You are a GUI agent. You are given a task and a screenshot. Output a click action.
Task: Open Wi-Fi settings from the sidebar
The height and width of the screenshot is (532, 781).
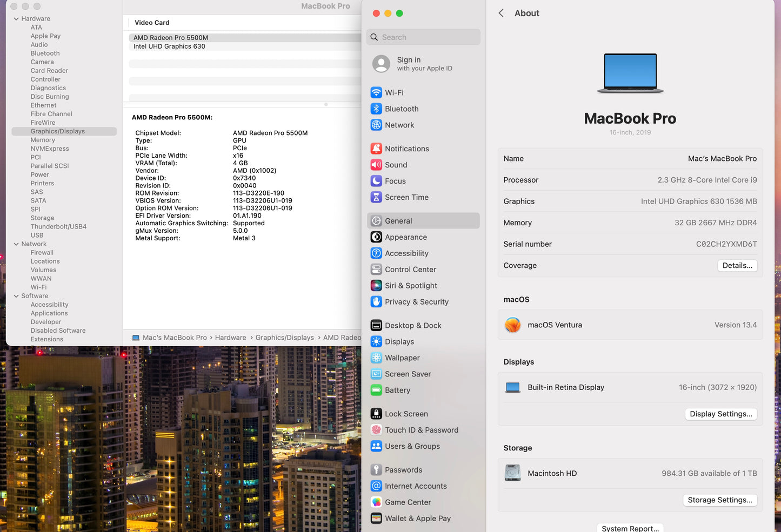coord(395,92)
